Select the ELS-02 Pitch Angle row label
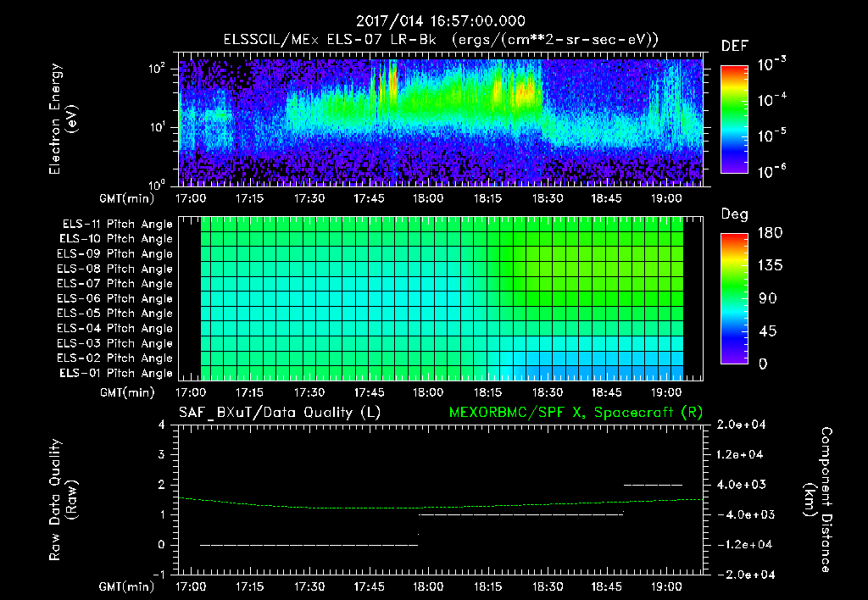 114,358
